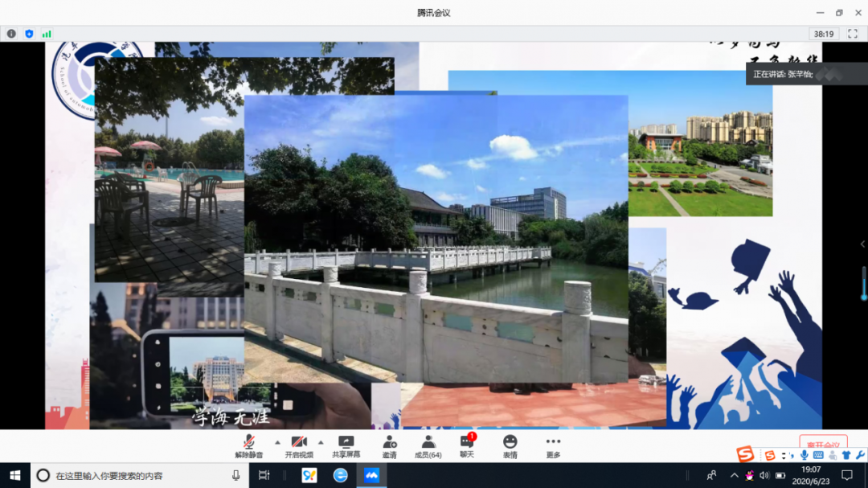View meeting info icon at top left
This screenshot has width=868, height=488.
click(x=11, y=34)
